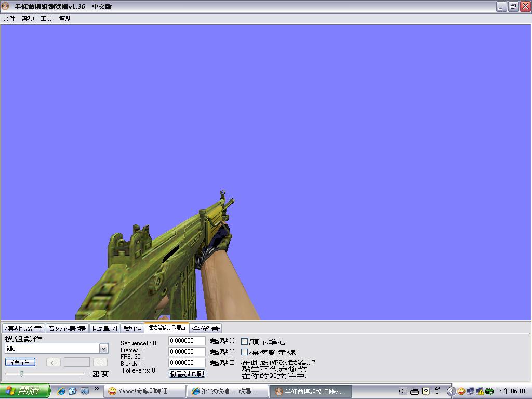Viewport: 532px width, 399px height.
Task: Click the previous frame << button
Action: click(x=54, y=362)
